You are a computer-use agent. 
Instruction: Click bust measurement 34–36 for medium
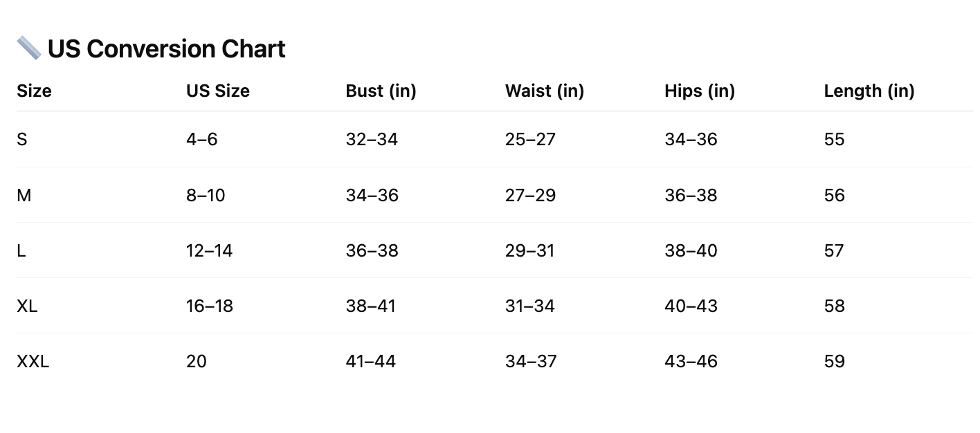[372, 195]
